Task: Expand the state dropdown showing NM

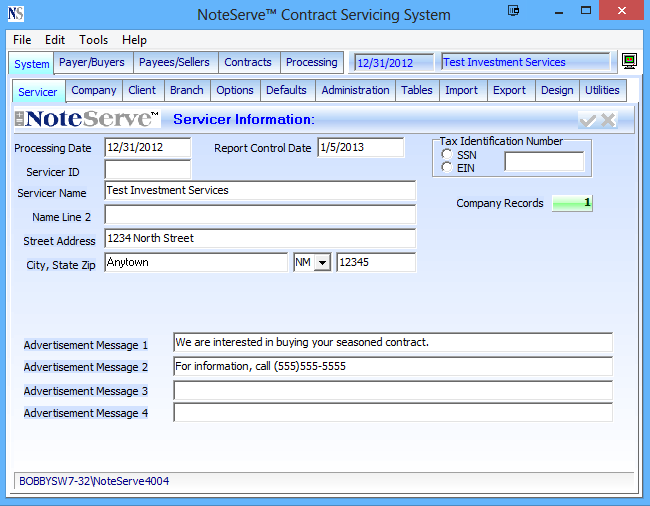Action: point(322,263)
